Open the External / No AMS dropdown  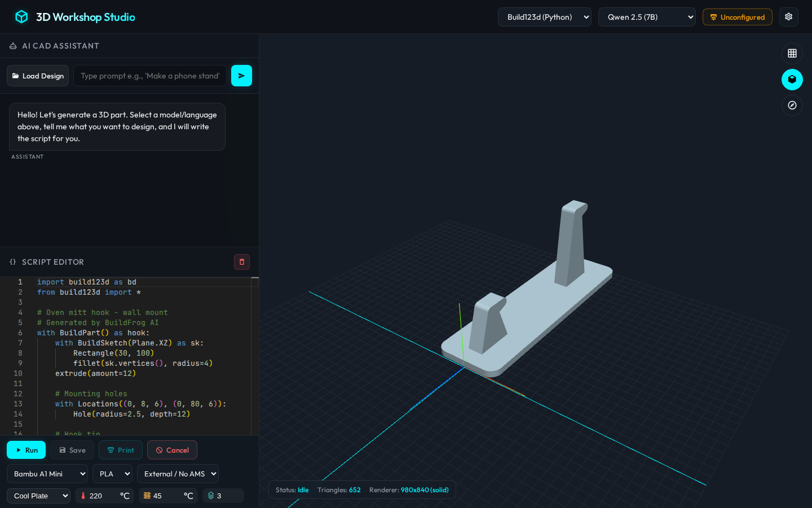pyautogui.click(x=178, y=474)
